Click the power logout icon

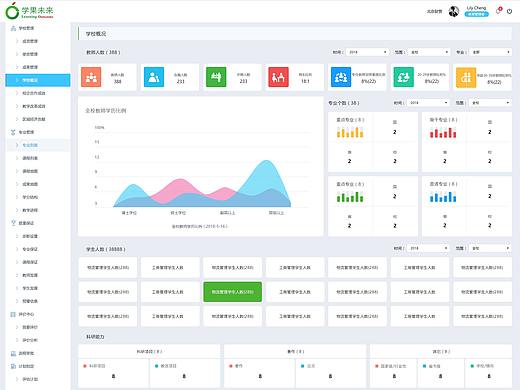point(509,11)
